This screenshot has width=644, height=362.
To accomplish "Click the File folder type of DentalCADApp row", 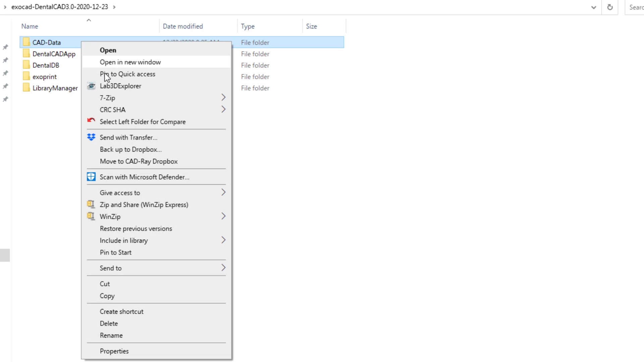I will 255,54.
